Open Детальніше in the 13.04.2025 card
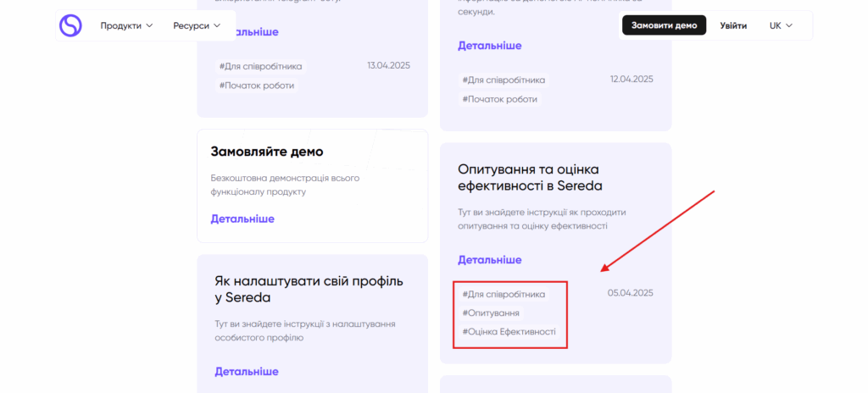This screenshot has width=868, height=393. tap(246, 32)
